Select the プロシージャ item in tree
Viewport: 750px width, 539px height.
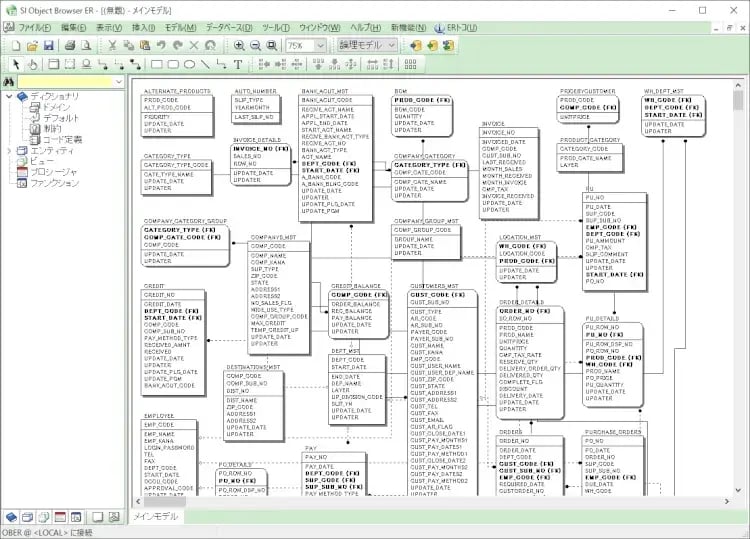click(54, 172)
